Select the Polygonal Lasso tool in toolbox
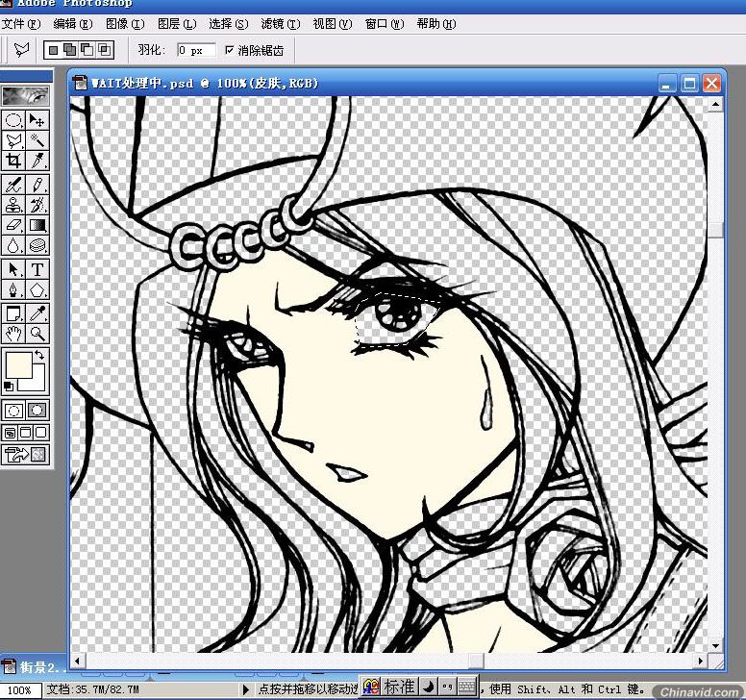This screenshot has height=700, width=746. [x=13, y=140]
